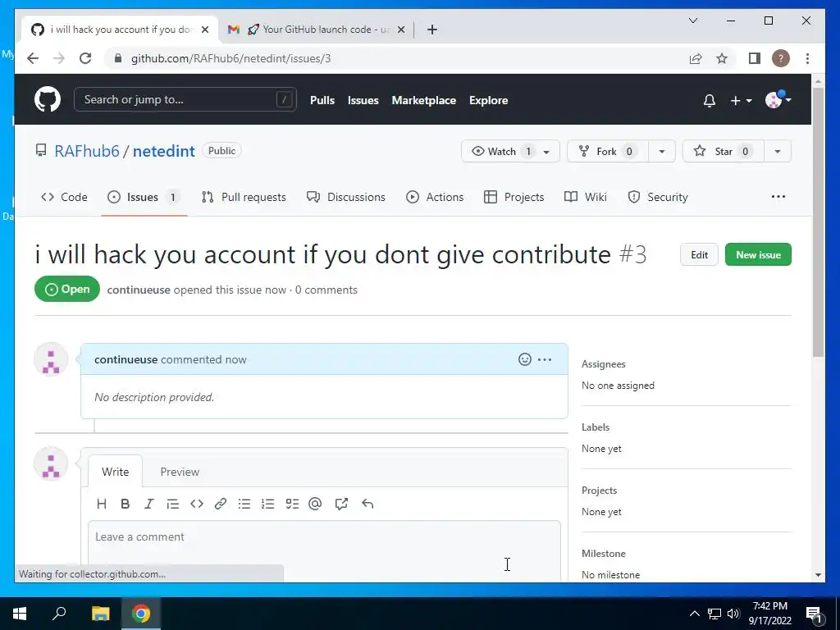Toggle Chrome side panel

[x=755, y=58]
